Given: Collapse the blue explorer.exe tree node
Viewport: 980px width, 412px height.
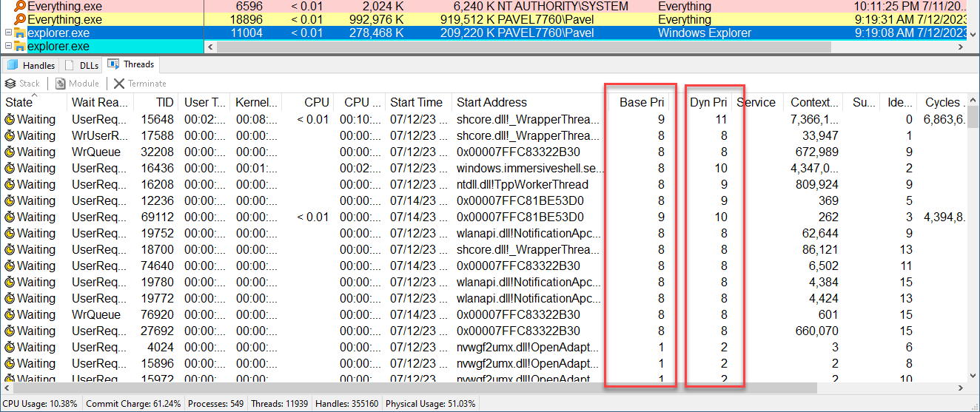Looking at the screenshot, I should [x=8, y=33].
